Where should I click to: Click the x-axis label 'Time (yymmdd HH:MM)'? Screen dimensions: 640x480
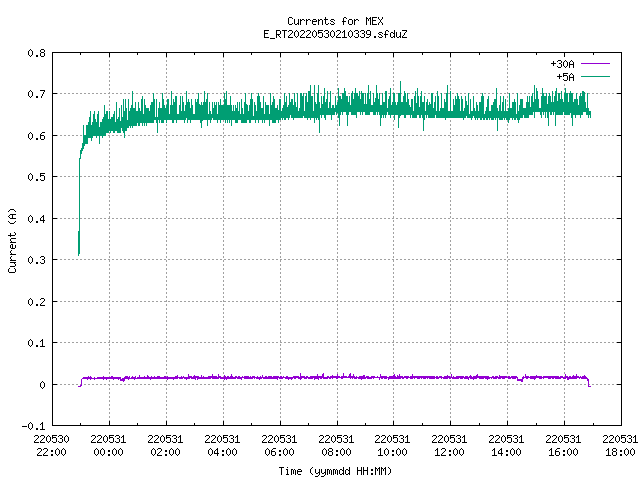click(x=335, y=471)
